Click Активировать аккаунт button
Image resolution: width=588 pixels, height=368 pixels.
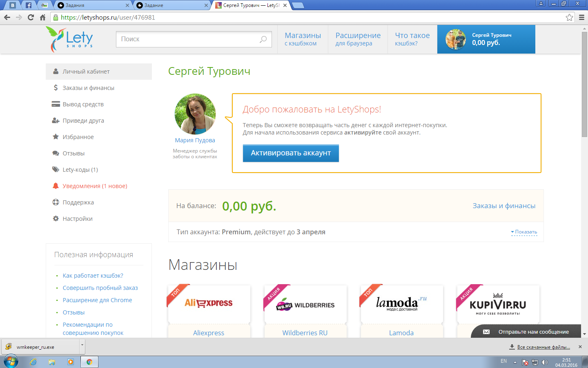[291, 153]
